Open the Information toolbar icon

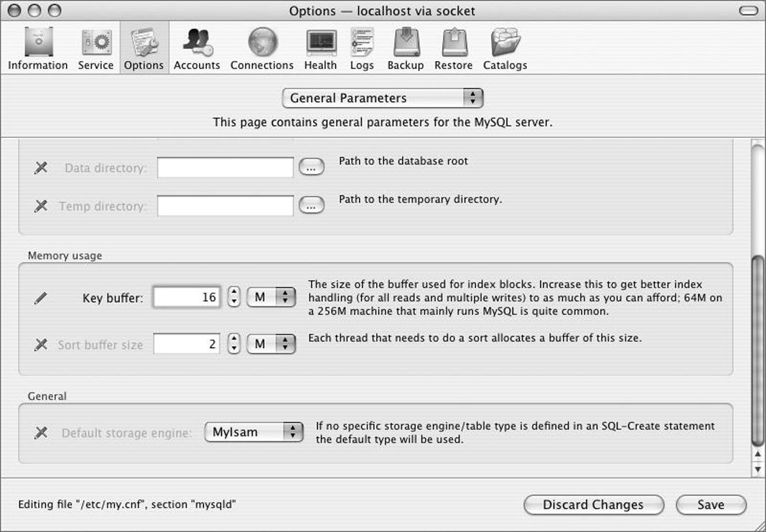pos(38,49)
